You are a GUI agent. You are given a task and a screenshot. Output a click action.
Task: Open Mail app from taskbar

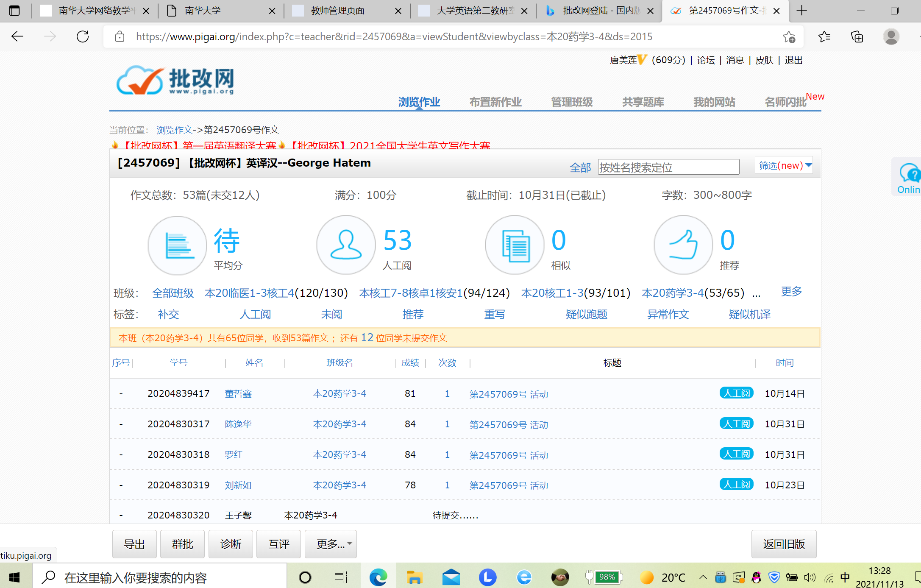(x=451, y=577)
